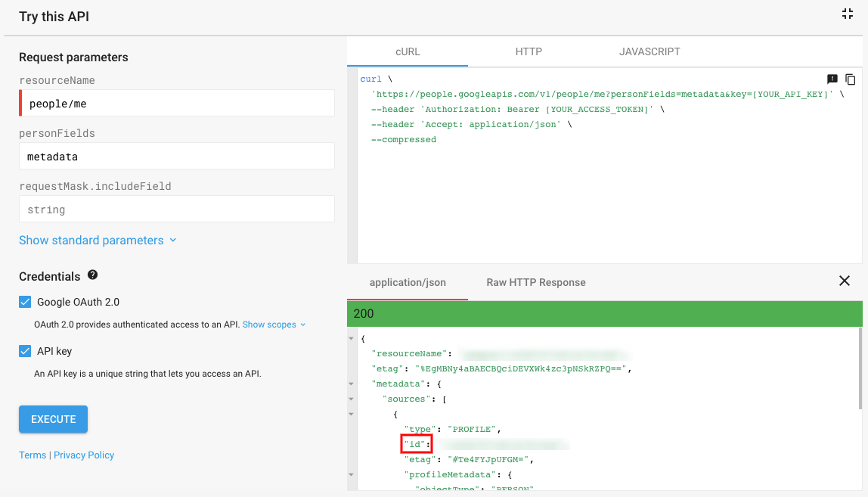Select the Raw HTTP Response tab
Image resolution: width=868 pixels, height=497 pixels.
[x=536, y=283]
